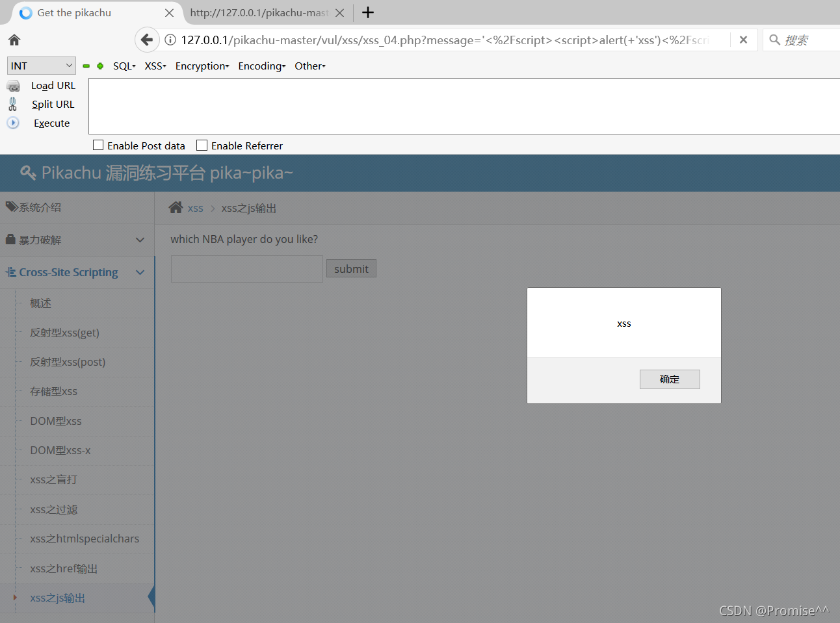Click 确定 to dismiss the alert
840x623 pixels.
[x=670, y=379]
